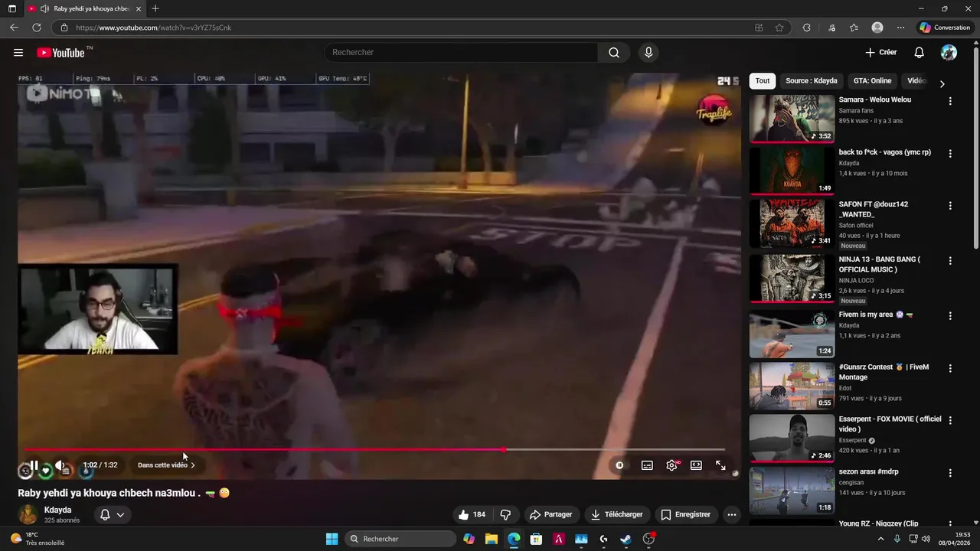Share the video via Partager
The width and height of the screenshot is (980, 551).
coord(551,514)
